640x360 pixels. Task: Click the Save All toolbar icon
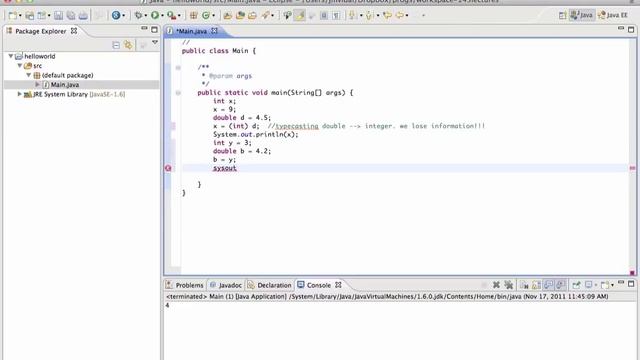(x=71, y=16)
